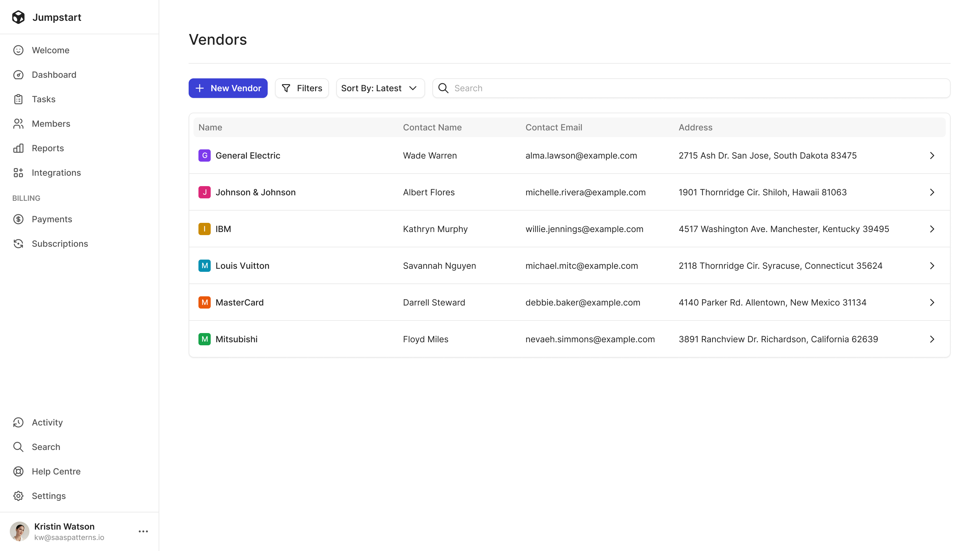Image resolution: width=980 pixels, height=551 pixels.
Task: Expand IBM row chevron
Action: [x=932, y=229]
